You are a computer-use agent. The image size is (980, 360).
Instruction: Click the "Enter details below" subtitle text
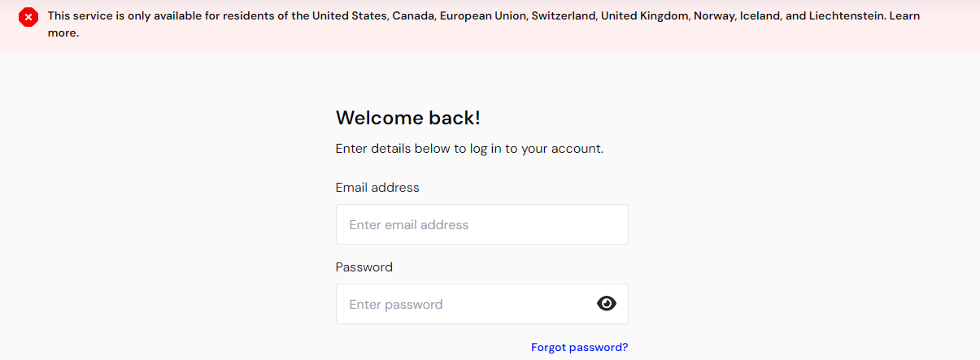(469, 149)
